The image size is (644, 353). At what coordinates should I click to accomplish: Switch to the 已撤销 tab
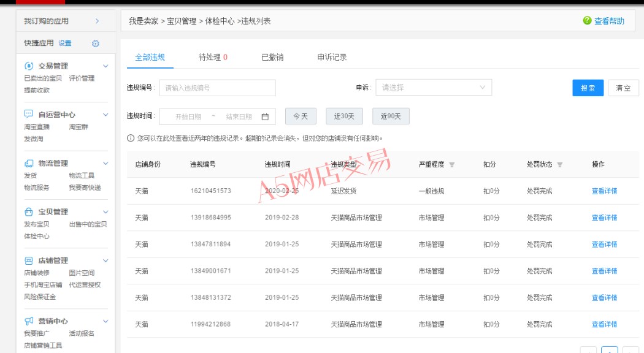(x=272, y=57)
